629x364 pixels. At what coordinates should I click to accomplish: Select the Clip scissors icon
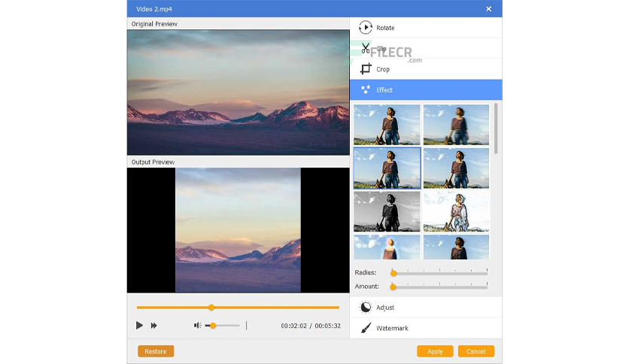pos(365,48)
